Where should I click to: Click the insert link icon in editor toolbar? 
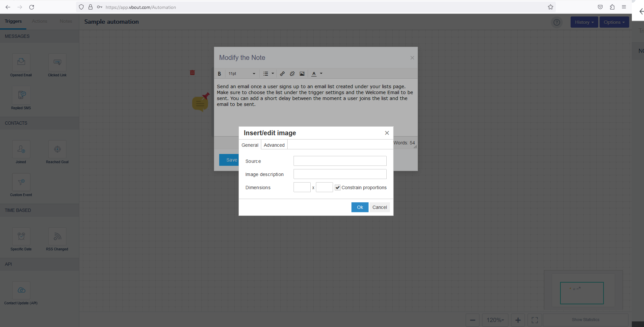(282, 74)
